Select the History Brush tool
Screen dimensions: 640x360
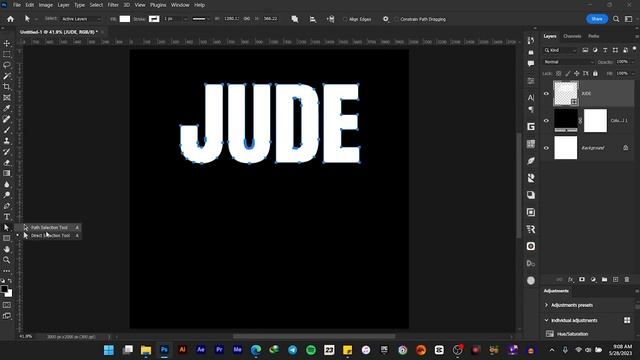click(x=7, y=152)
